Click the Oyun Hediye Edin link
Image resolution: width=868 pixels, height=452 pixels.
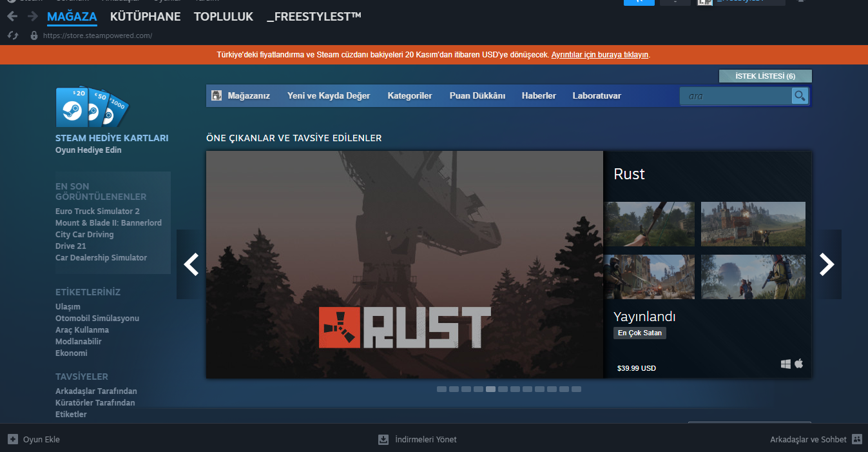pos(88,150)
